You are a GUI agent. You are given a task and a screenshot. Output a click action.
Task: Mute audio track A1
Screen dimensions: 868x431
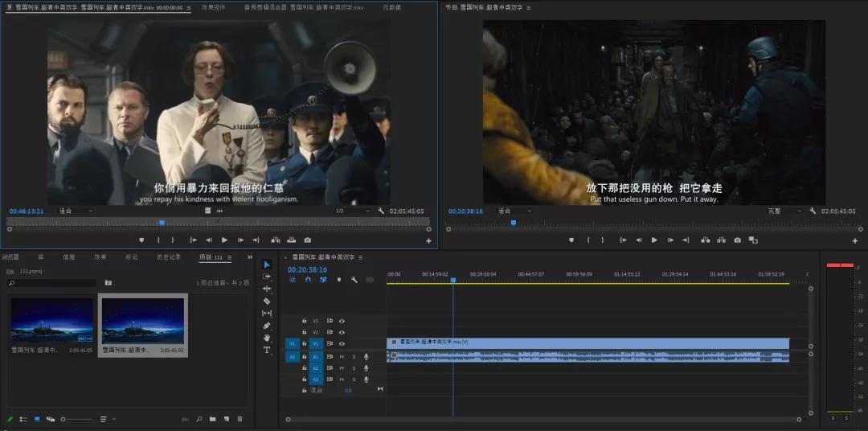pyautogui.click(x=342, y=356)
